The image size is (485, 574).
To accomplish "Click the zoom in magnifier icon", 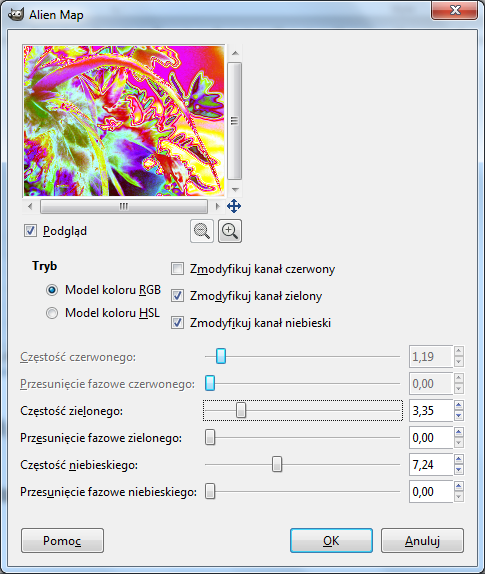I will click(x=230, y=231).
